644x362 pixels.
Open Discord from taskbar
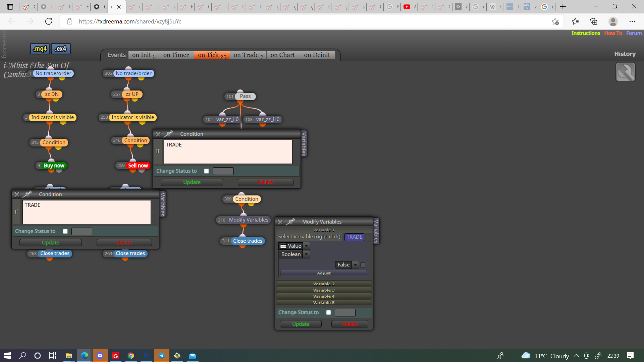(100, 356)
